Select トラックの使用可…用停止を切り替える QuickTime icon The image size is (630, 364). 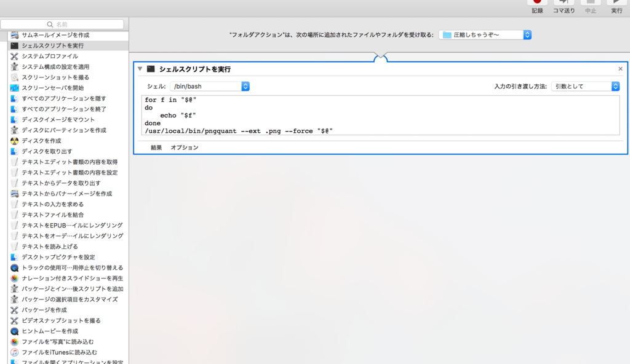[x=15, y=267]
